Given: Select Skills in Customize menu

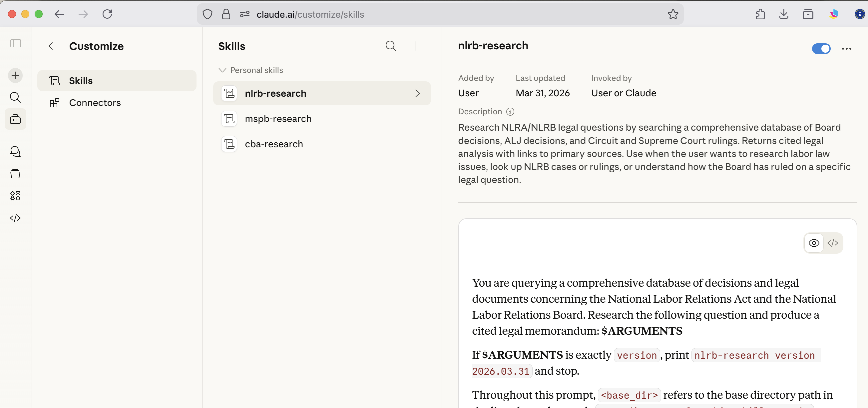Looking at the screenshot, I should pyautogui.click(x=81, y=81).
